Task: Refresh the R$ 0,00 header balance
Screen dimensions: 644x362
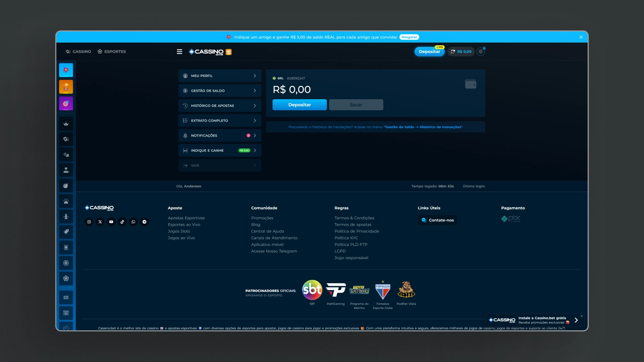Action: coord(453,52)
